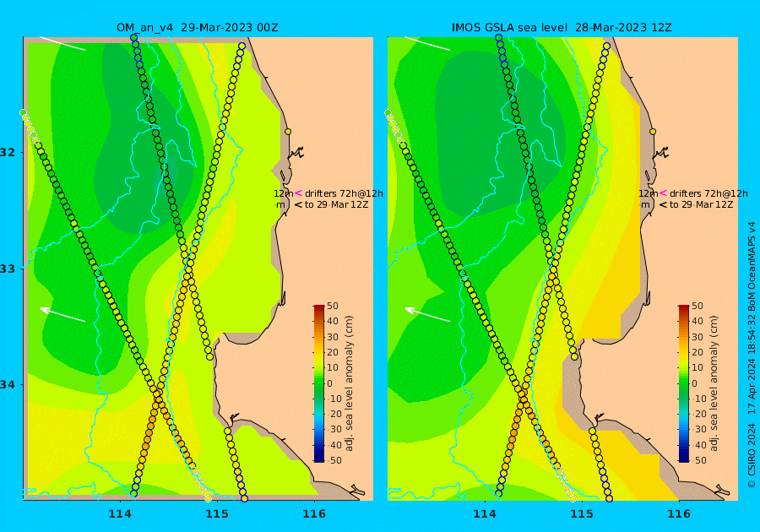Click longitude label '116' under the right map
This screenshot has width=760, height=532.
click(x=679, y=513)
